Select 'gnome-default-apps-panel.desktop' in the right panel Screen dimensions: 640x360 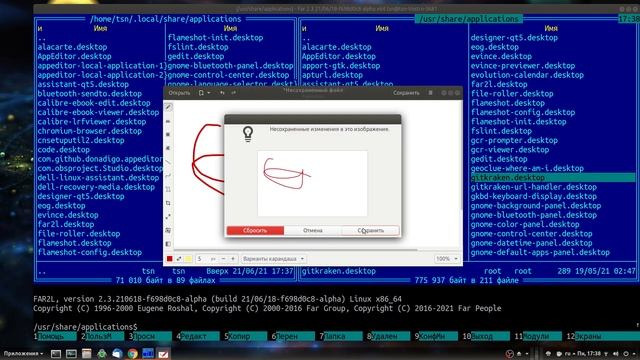(540, 252)
